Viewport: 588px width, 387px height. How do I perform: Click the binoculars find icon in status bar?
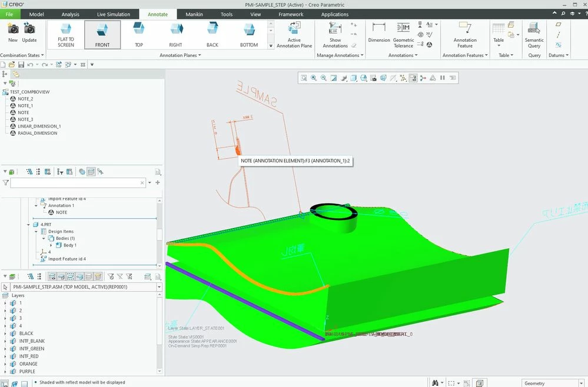(435, 383)
